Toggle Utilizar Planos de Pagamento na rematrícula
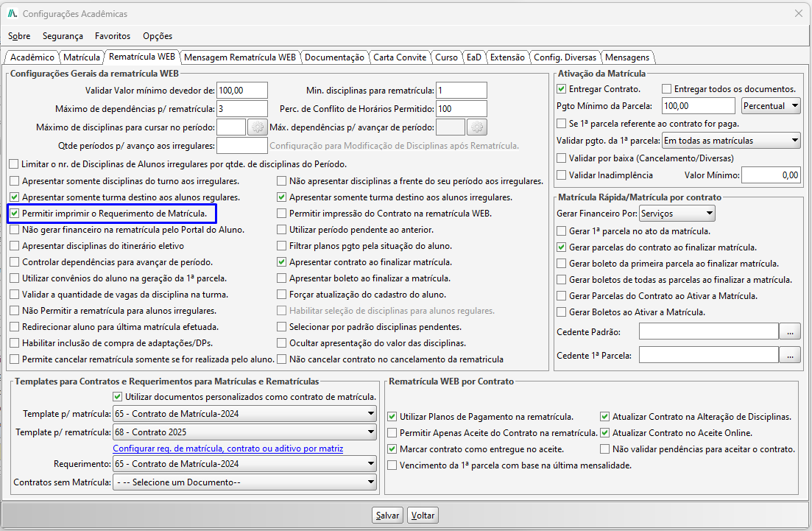812x531 pixels. point(392,417)
